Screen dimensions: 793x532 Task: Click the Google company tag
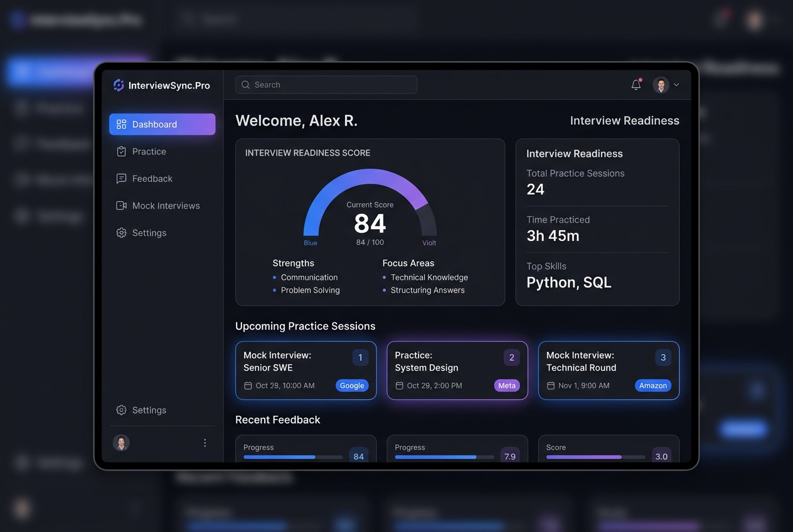pyautogui.click(x=352, y=386)
